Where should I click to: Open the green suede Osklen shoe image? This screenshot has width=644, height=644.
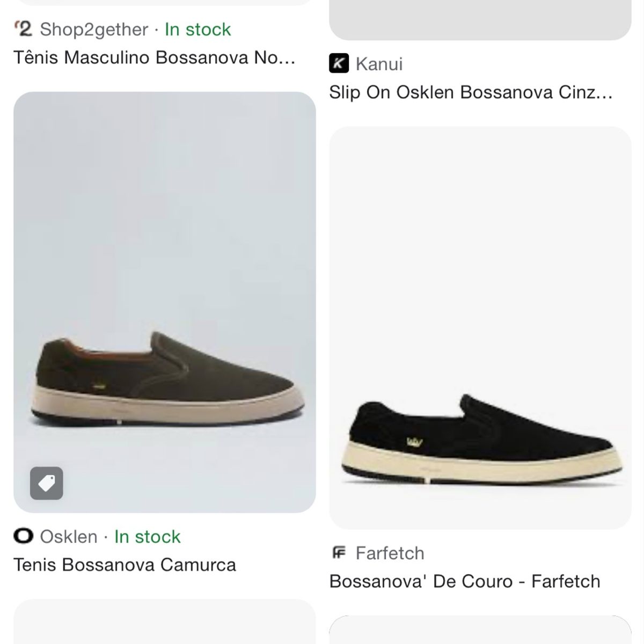point(164,302)
